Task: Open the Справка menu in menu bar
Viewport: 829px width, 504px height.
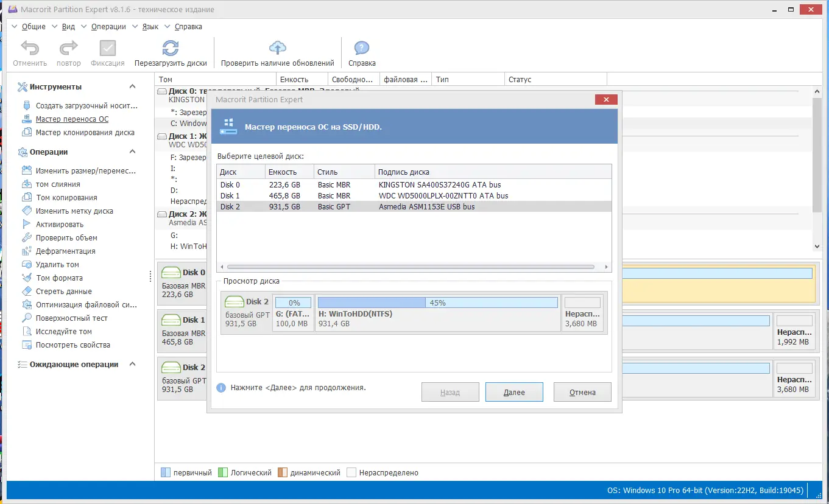Action: point(188,27)
